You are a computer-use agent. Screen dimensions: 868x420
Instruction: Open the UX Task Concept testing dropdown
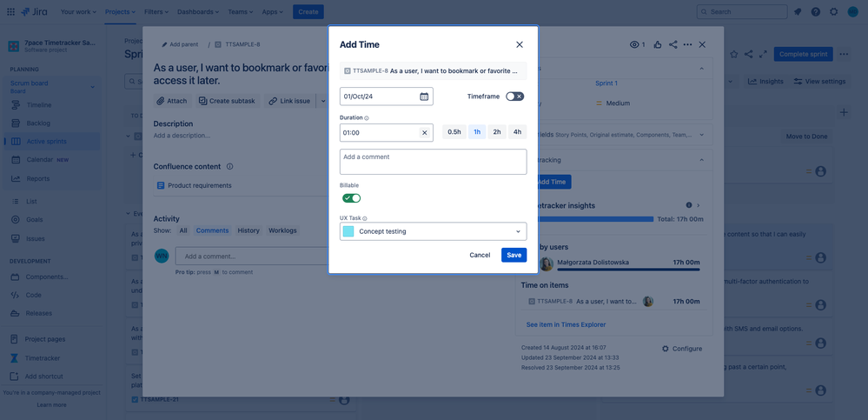[434, 231]
